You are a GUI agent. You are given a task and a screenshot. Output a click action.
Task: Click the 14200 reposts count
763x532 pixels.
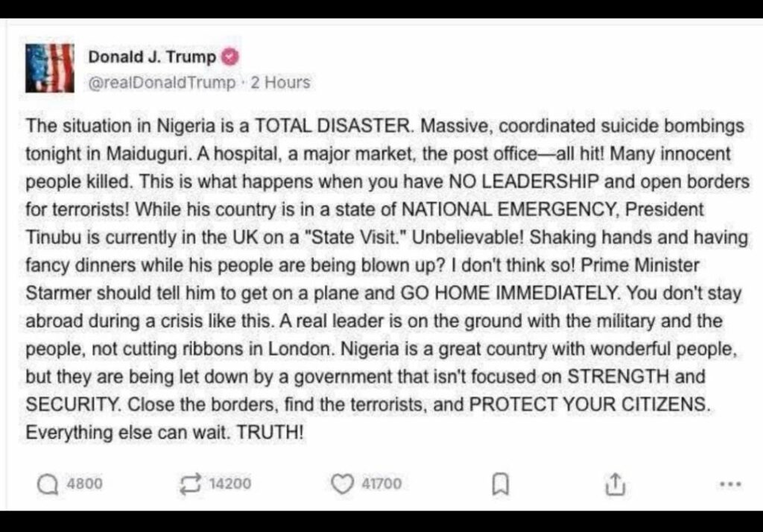coord(229,484)
